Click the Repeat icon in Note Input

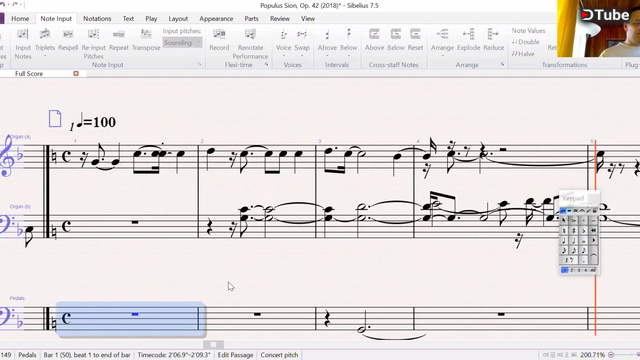119,34
